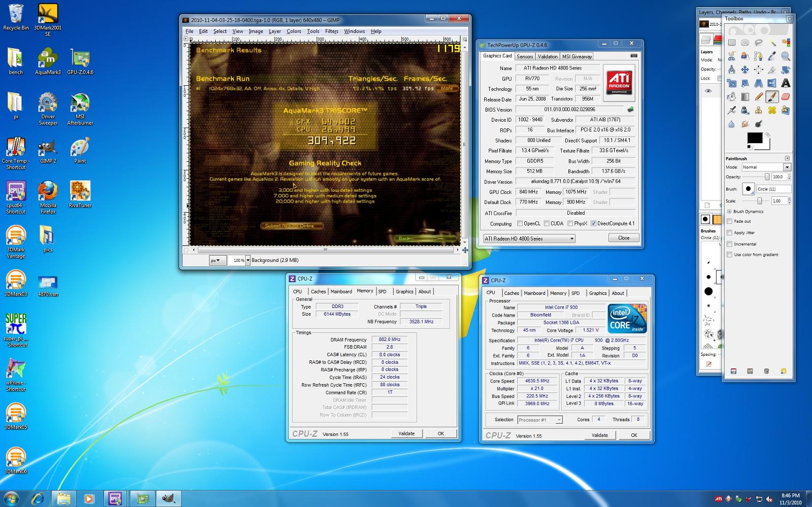Select the Measure compass tool
The image size is (812, 507).
732,70
